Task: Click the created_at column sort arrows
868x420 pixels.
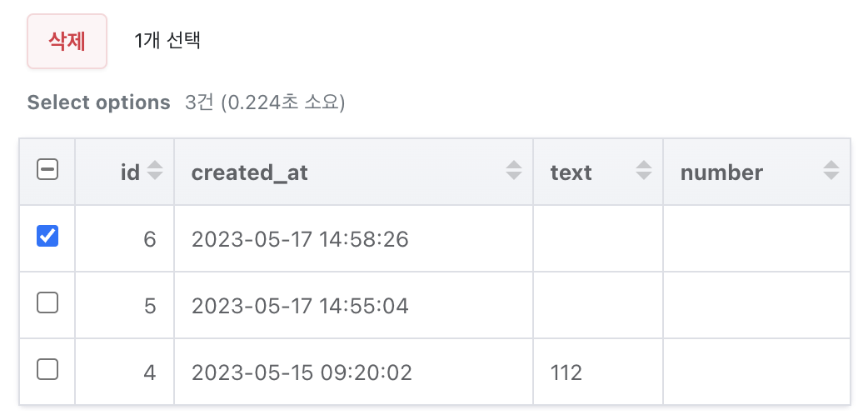Action: 514,170
